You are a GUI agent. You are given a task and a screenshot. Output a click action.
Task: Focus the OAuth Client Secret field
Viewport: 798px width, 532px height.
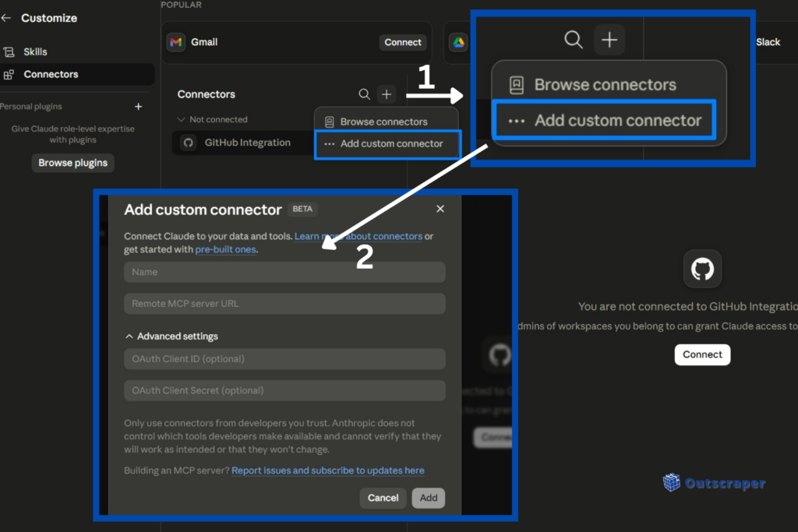[285, 390]
